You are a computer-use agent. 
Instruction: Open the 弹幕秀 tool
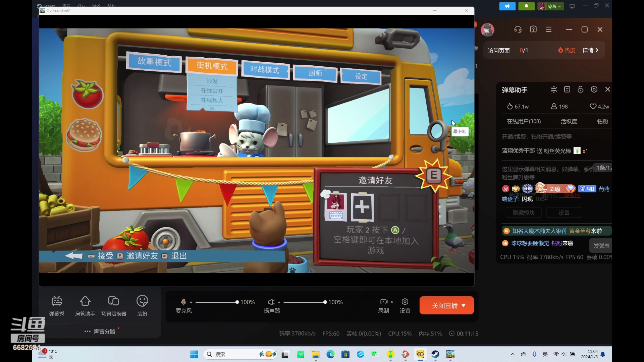click(x=57, y=306)
